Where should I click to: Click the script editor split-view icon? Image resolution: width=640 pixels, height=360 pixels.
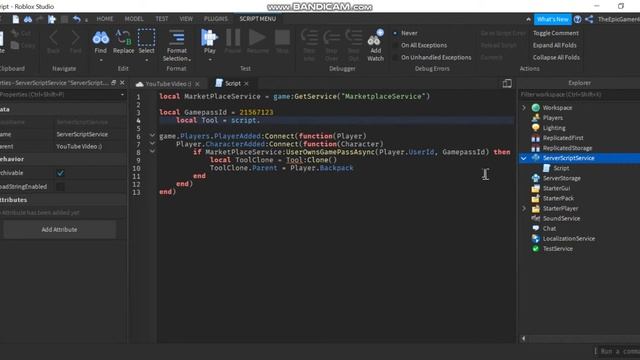[507, 83]
